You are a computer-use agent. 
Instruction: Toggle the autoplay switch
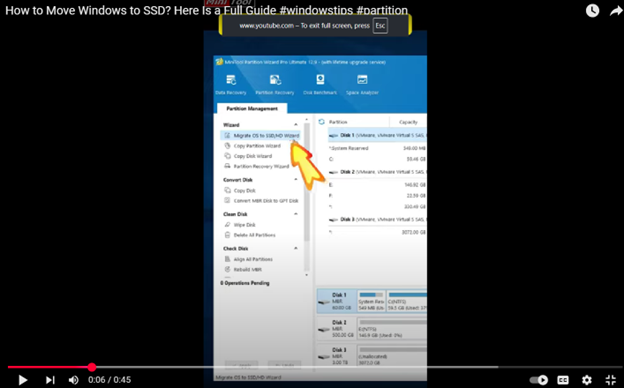pyautogui.click(x=539, y=380)
